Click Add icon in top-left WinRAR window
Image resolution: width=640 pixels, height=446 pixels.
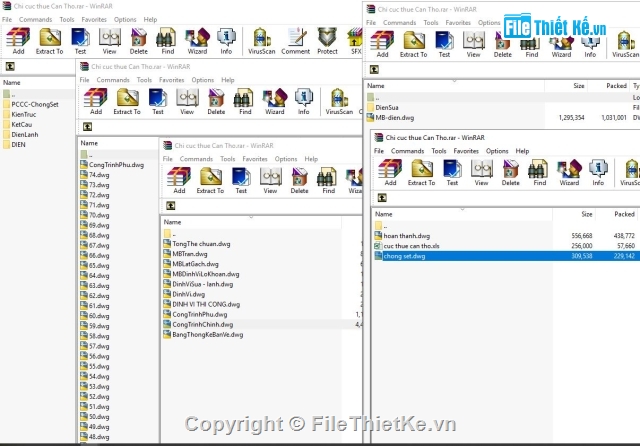click(x=18, y=41)
